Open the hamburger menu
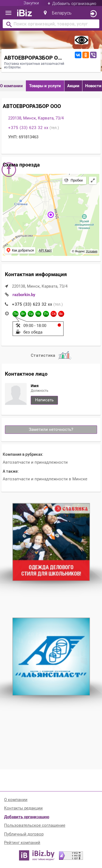This screenshot has height=868, width=102. click(x=8, y=13)
